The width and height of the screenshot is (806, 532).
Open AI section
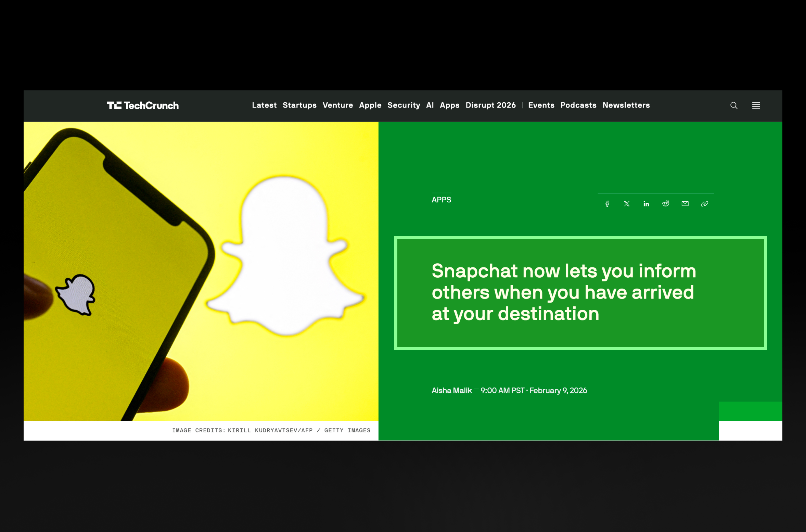[430, 105]
